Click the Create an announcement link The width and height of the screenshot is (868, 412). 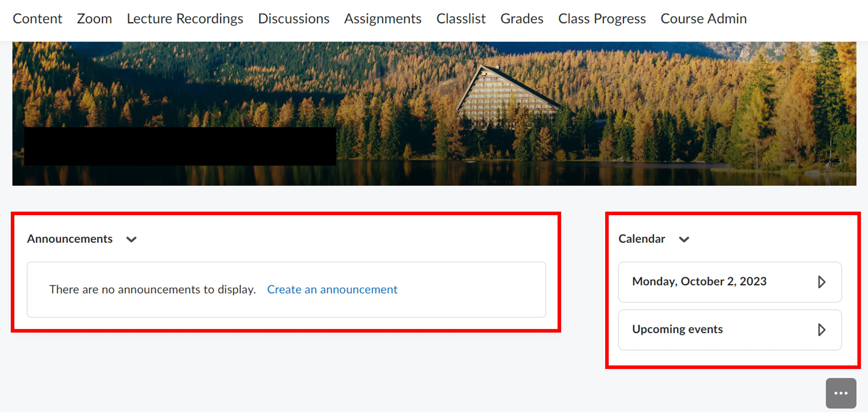(x=332, y=289)
